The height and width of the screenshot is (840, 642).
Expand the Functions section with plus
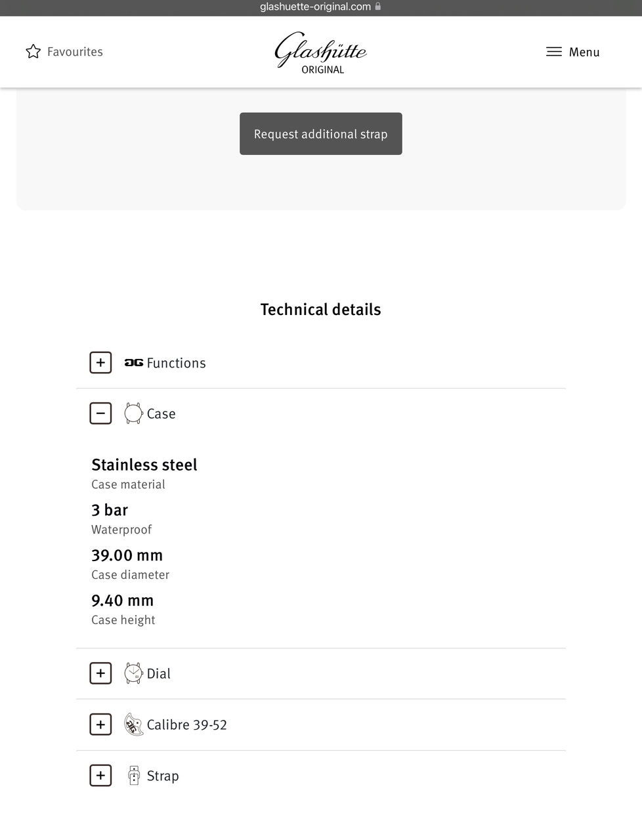click(100, 362)
